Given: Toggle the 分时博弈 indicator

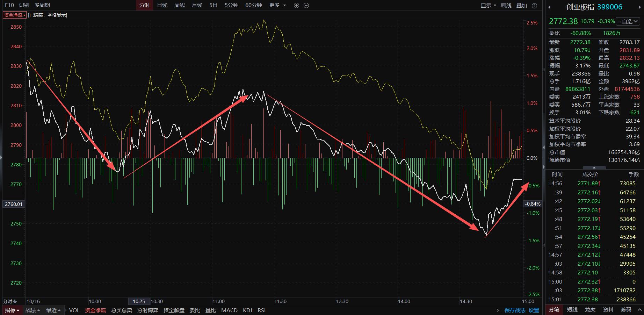Looking at the screenshot, I should 148,310.
